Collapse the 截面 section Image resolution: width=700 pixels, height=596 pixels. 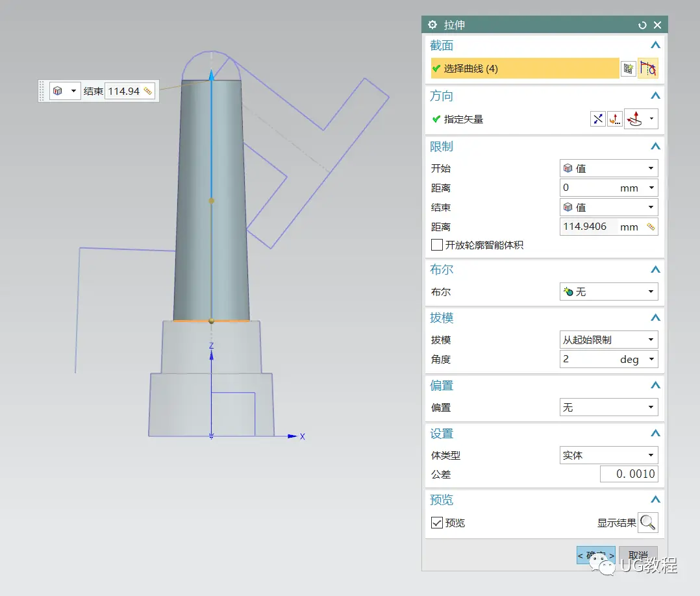pyautogui.click(x=655, y=45)
